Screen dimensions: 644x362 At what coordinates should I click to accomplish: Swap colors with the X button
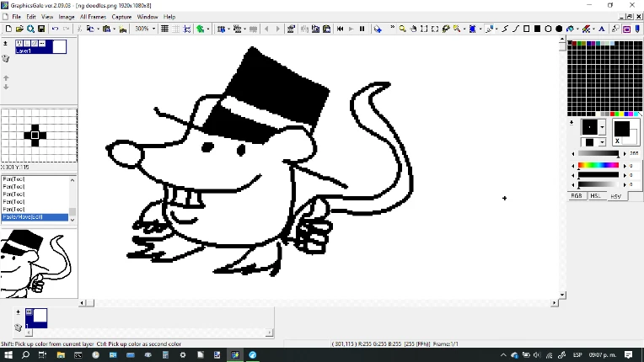(x=617, y=141)
